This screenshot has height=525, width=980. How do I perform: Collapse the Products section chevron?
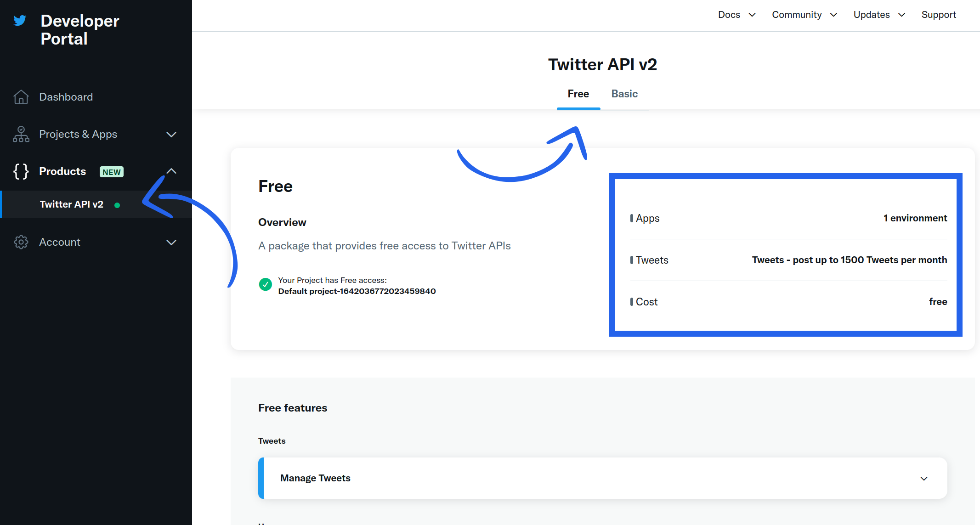click(x=171, y=171)
